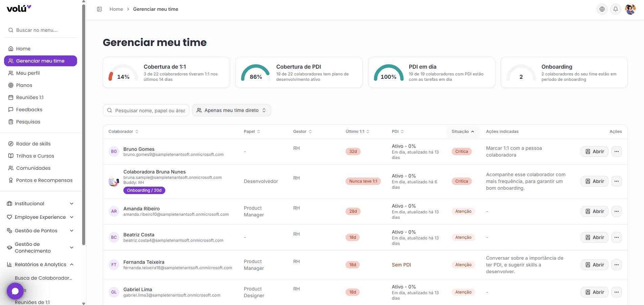Open the notifications bell
The height and width of the screenshot is (305, 644).
click(x=616, y=9)
